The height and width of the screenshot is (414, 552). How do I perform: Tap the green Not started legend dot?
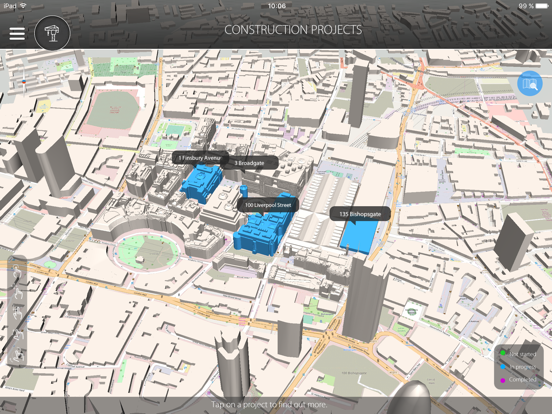[x=503, y=353]
